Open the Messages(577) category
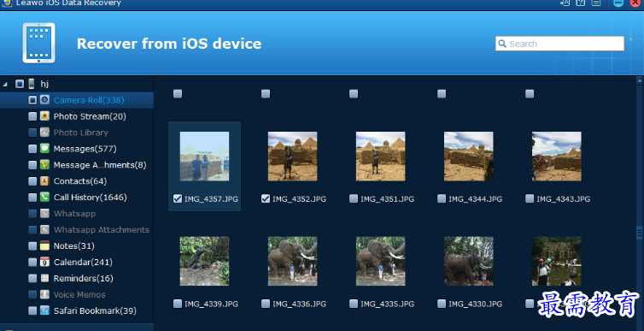The image size is (644, 331). (85, 149)
